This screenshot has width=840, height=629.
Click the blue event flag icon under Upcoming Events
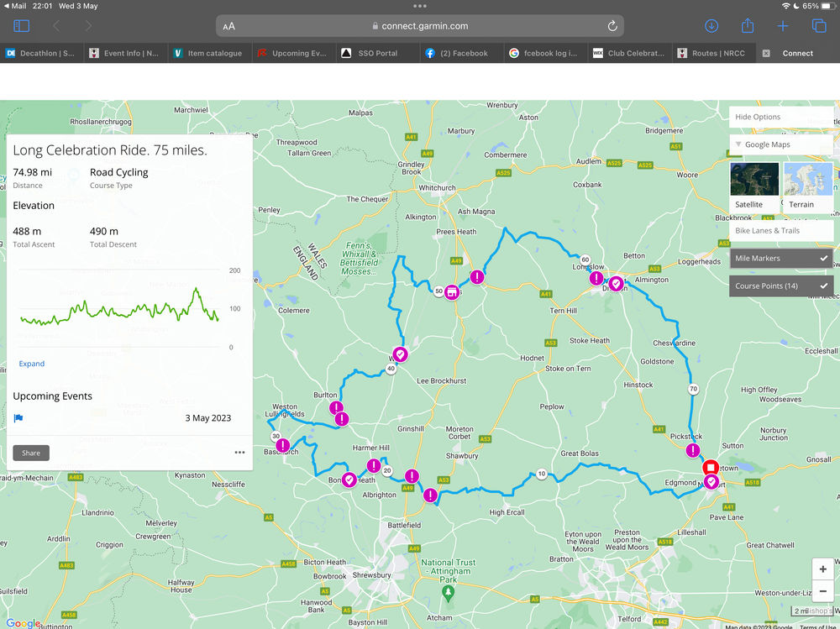19,417
